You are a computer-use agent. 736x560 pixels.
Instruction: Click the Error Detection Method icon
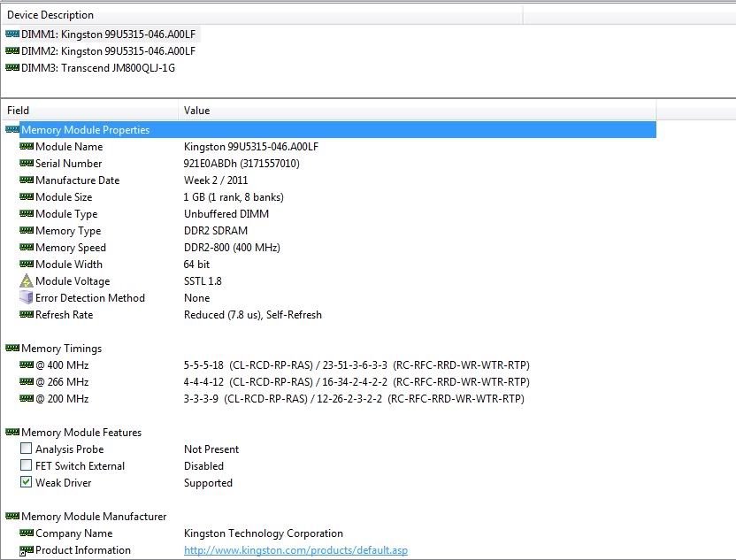[27, 297]
